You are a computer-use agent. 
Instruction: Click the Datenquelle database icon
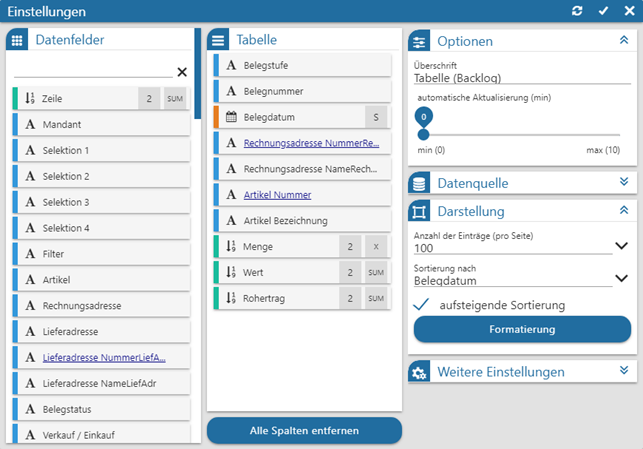420,184
